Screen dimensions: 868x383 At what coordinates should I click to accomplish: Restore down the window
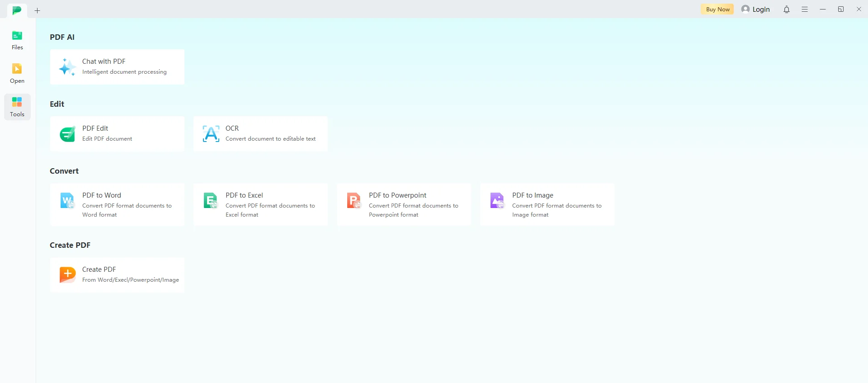point(841,9)
